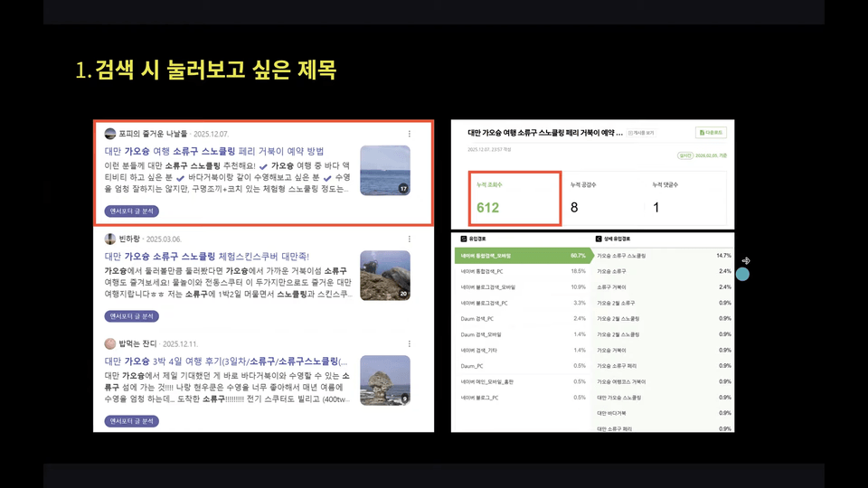Viewport: 868px width, 488px height.
Task: Select the highlighted 네이버 통합검색_모바일 row
Action: point(524,256)
